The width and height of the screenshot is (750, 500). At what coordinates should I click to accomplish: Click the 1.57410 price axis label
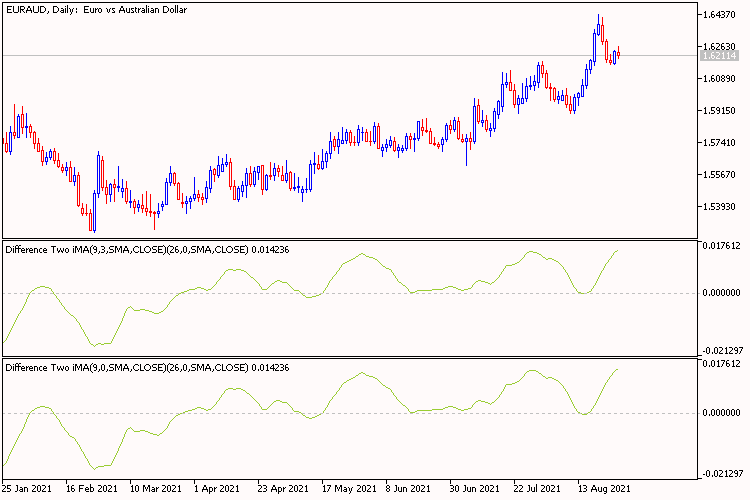(719, 143)
